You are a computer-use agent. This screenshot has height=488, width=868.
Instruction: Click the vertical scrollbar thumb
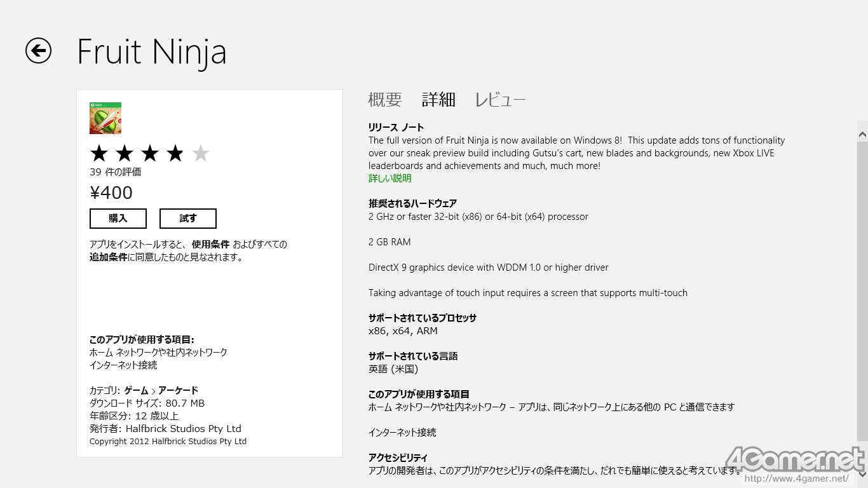[862, 289]
